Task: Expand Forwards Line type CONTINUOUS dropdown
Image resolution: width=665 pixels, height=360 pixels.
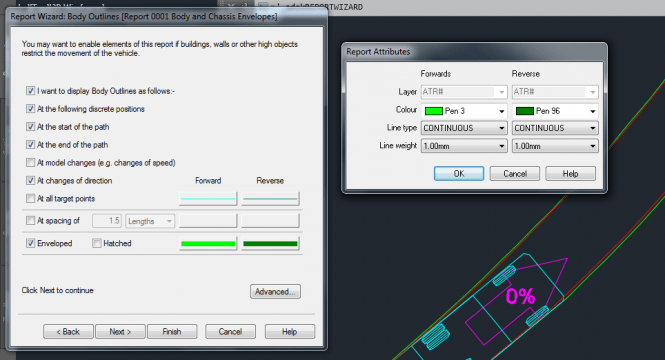Action: tap(464, 128)
